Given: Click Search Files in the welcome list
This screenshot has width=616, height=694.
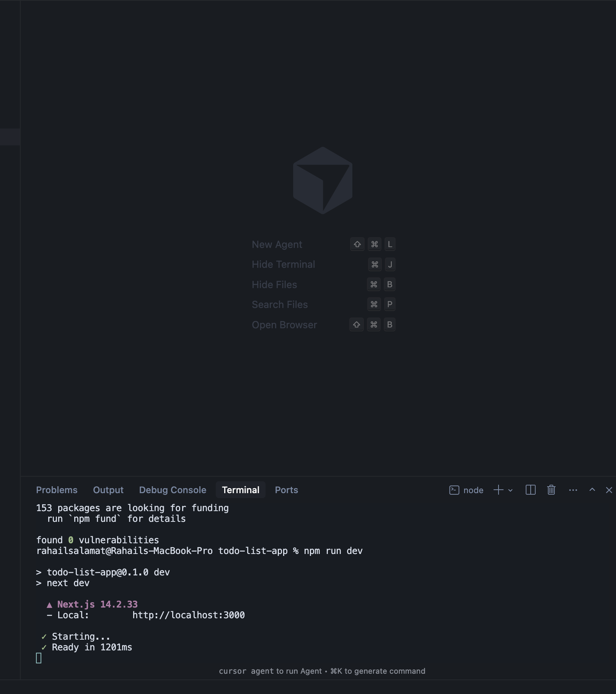Looking at the screenshot, I should click(324, 305).
